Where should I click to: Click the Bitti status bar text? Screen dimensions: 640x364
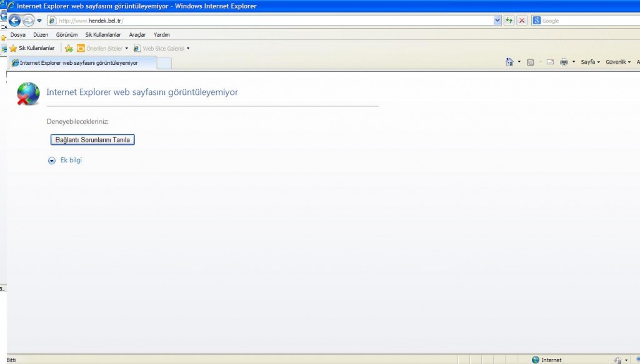11,360
